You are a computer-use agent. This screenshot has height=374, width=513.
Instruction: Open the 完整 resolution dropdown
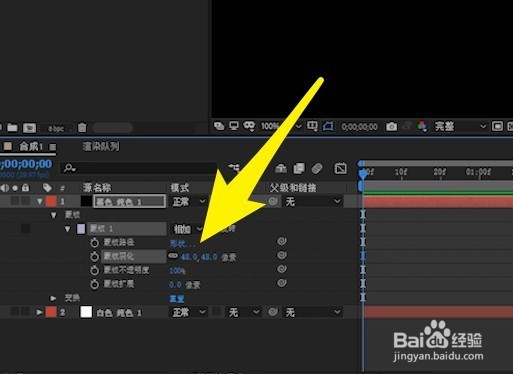click(460, 126)
